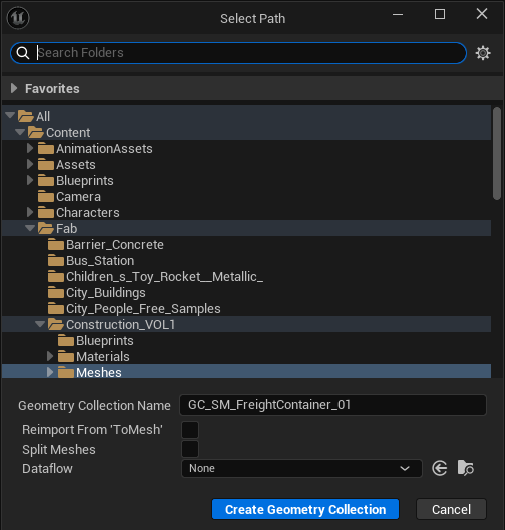Enable Reimport From 'ToMesh' checkbox
The height and width of the screenshot is (530, 505).
click(x=190, y=430)
